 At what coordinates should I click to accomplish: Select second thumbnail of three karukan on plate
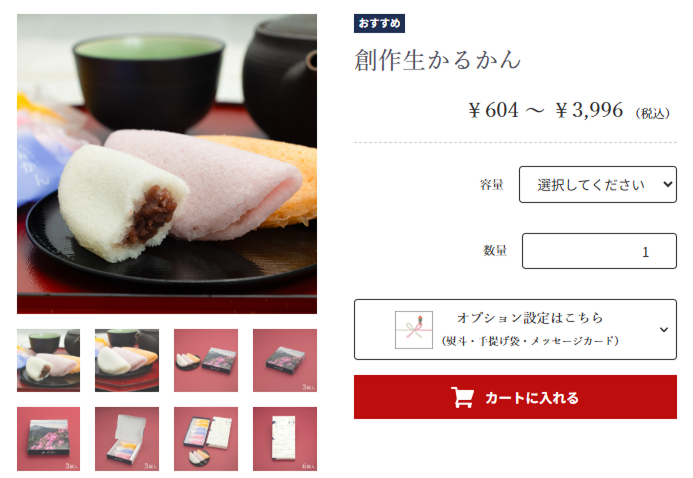(x=127, y=360)
